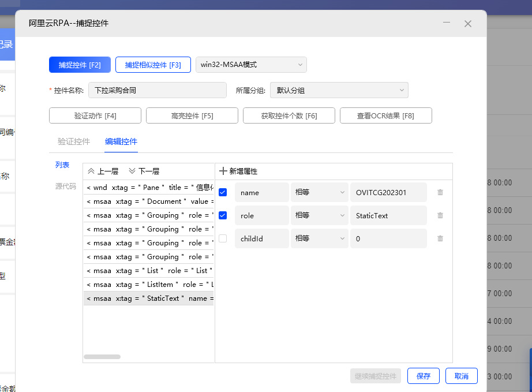Uncheck the name attribute checkbox

point(223,192)
